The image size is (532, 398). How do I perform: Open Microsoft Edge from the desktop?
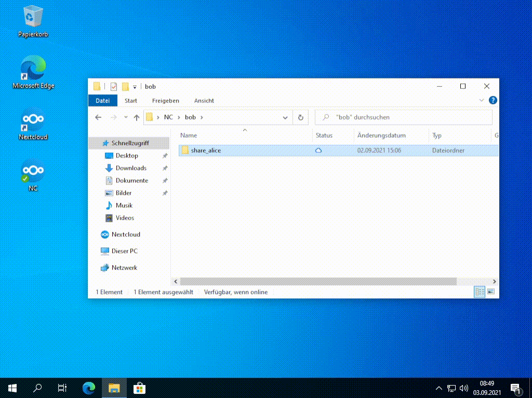point(32,68)
